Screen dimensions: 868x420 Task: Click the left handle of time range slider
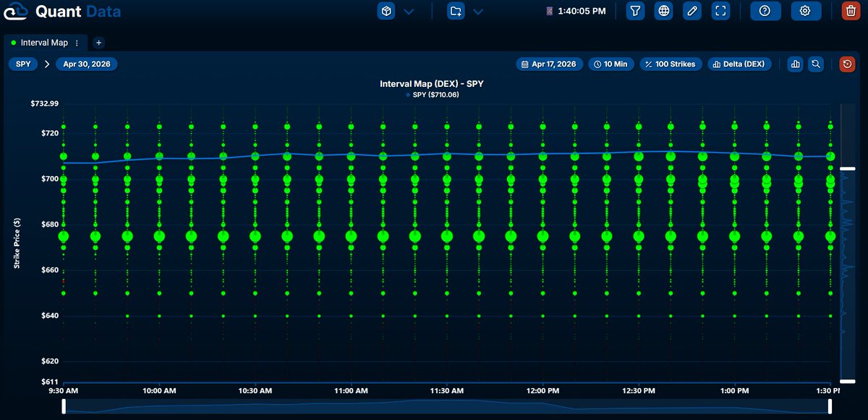[x=64, y=407]
